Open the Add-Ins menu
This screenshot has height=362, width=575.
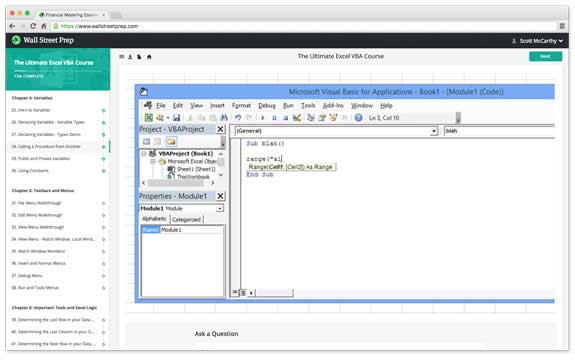pyautogui.click(x=333, y=106)
